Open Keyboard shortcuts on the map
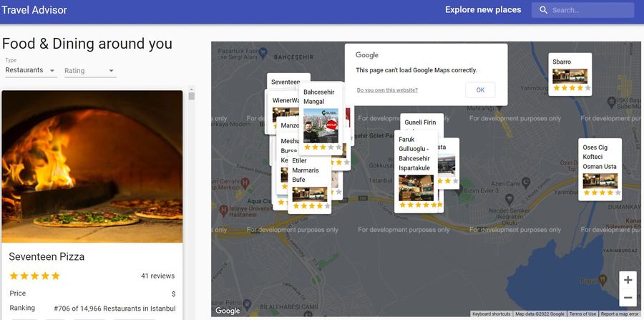The height and width of the screenshot is (320, 644). click(491, 314)
